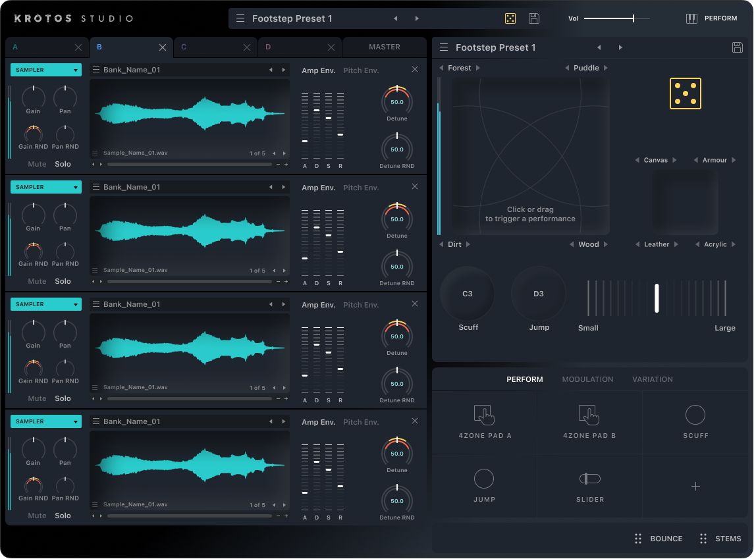Open the third layer SAMPLER dropdown
Screen dimensions: 756x559
[46, 304]
